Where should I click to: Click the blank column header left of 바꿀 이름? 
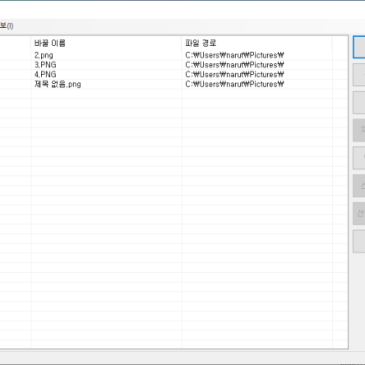coord(15,43)
